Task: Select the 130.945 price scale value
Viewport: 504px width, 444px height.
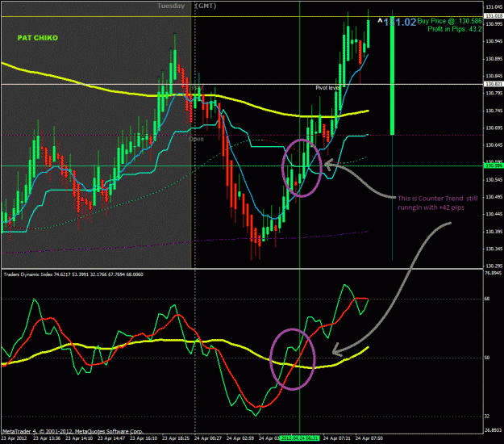Action: (494, 41)
